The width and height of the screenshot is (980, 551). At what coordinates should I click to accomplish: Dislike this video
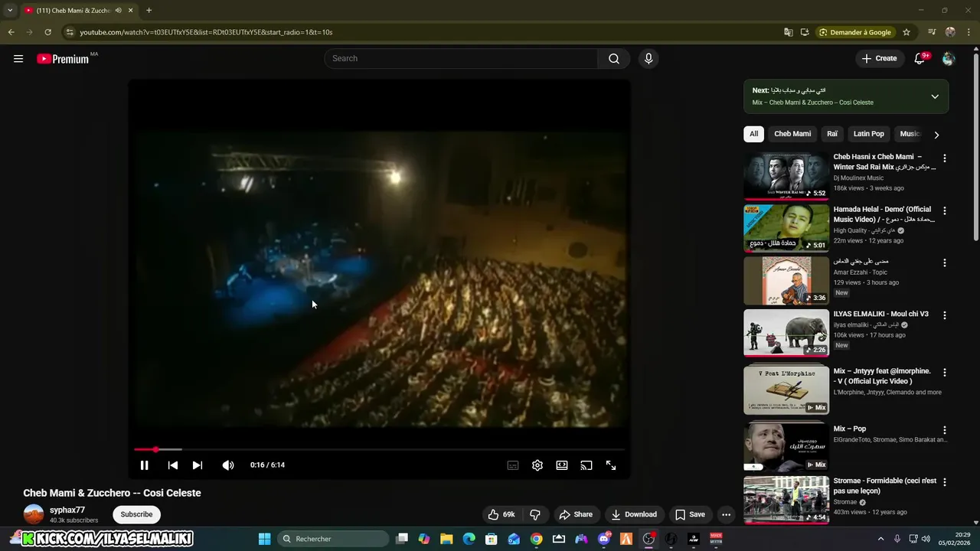[x=535, y=514]
